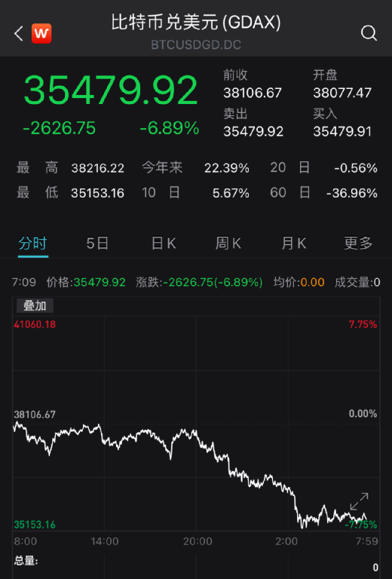
Task: Click the 60-day value -36.96%
Action: [x=352, y=193]
